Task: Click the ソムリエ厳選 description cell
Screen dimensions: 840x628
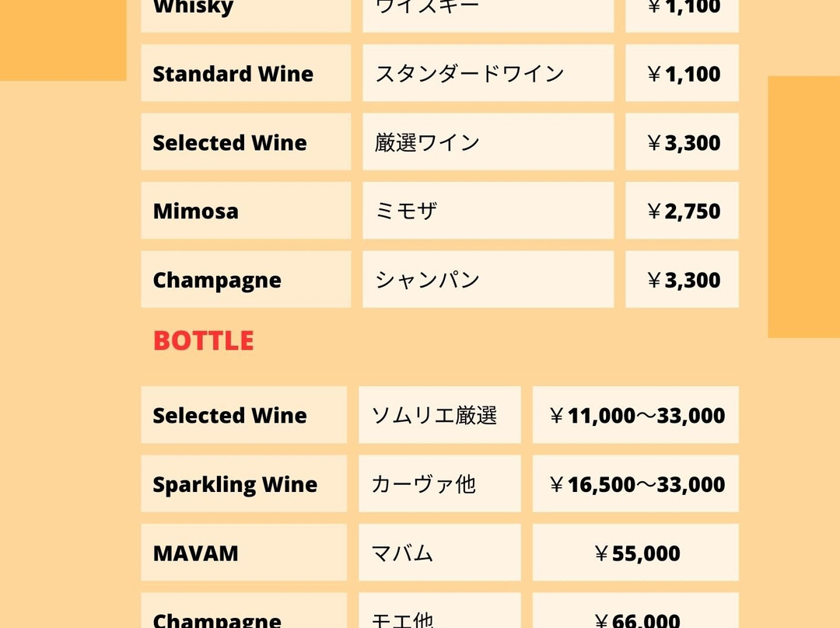Action: [x=439, y=415]
